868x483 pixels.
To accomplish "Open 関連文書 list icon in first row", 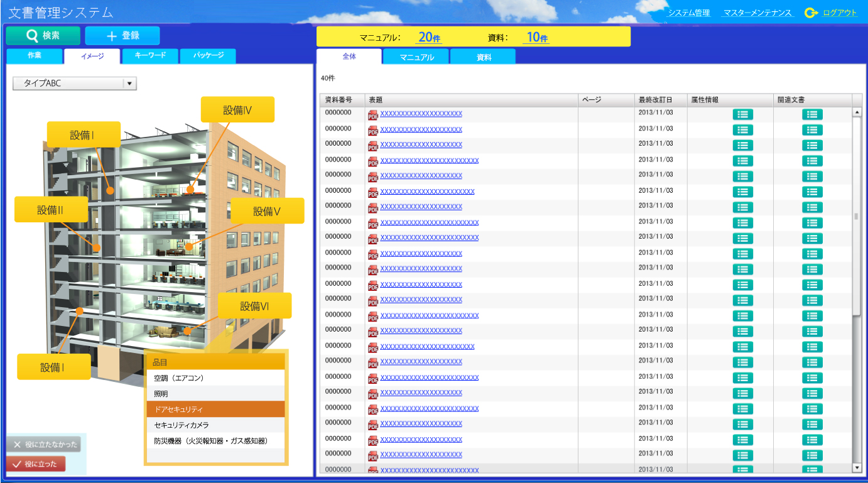I will point(812,114).
